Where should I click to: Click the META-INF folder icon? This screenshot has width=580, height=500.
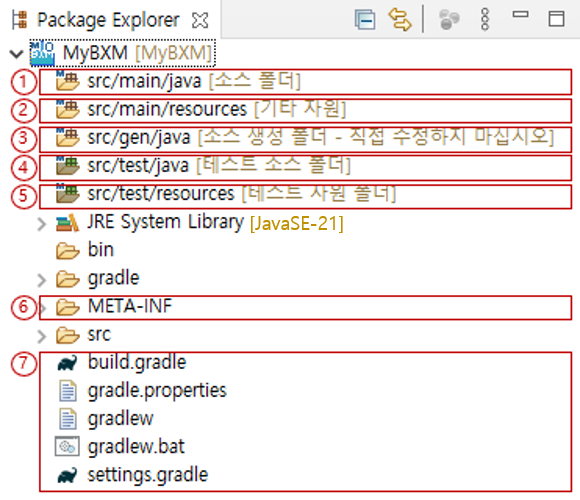tap(67, 307)
